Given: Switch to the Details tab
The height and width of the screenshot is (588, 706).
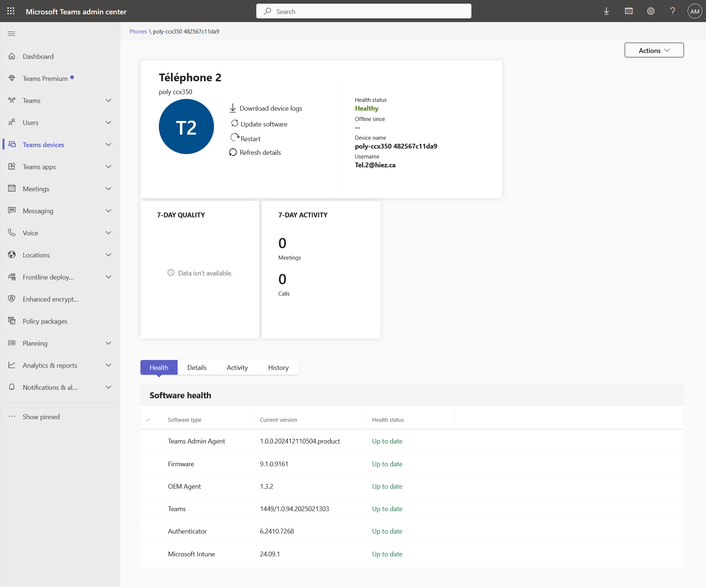Looking at the screenshot, I should (x=197, y=367).
